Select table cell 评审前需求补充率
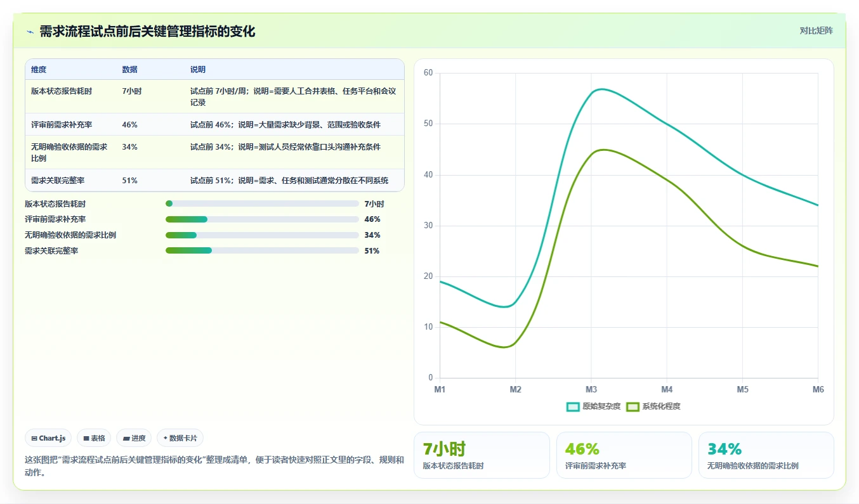Screen dimensions: 859x504 click(x=62, y=125)
